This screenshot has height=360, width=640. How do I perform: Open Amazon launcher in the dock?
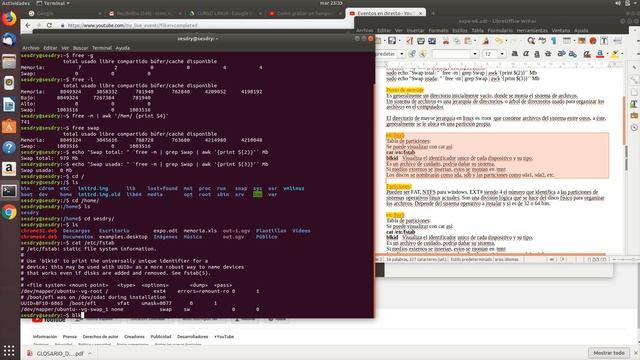tap(9, 169)
